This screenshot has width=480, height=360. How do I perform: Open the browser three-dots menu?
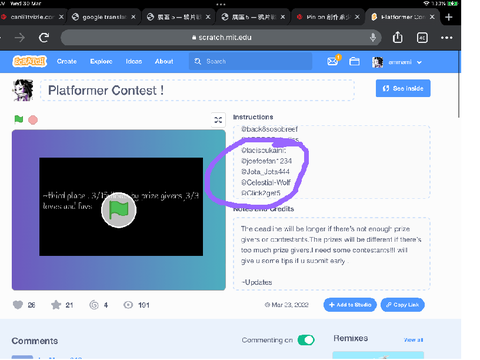tap(447, 38)
